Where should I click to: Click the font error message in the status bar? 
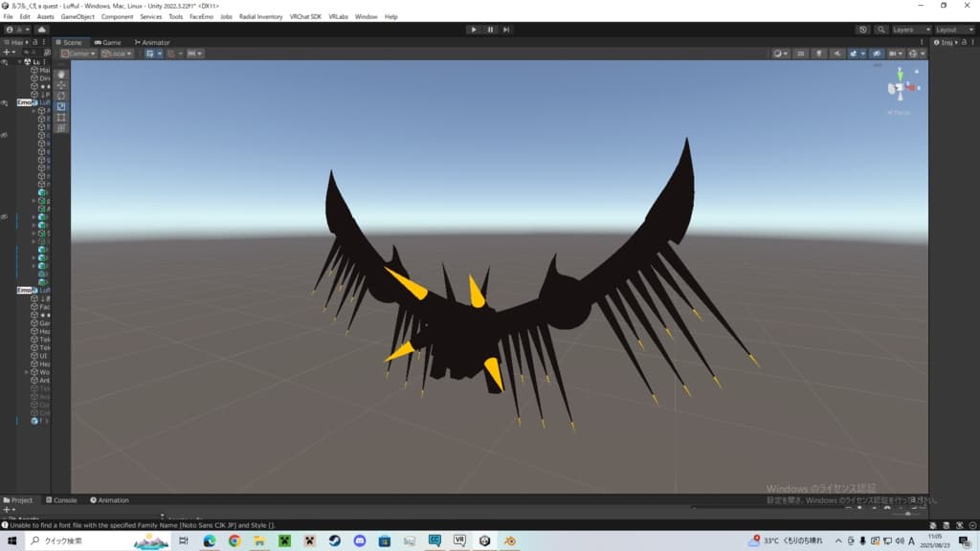pos(144,525)
